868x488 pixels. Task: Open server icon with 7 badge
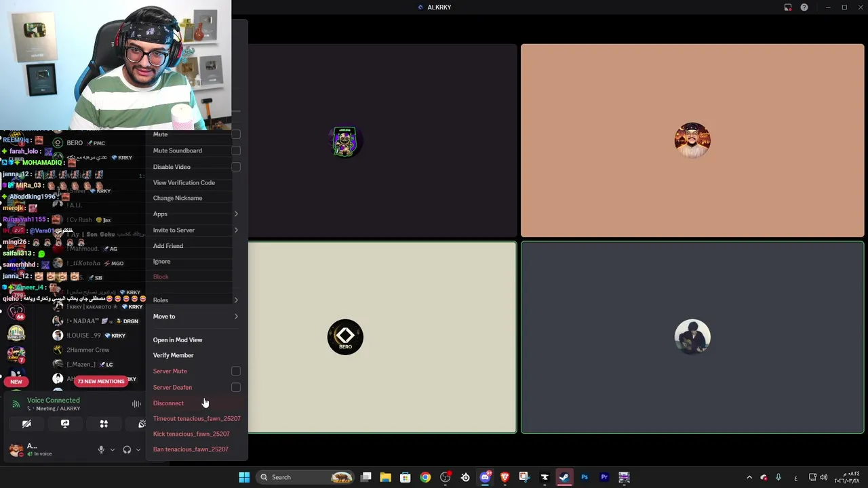pyautogui.click(x=16, y=354)
